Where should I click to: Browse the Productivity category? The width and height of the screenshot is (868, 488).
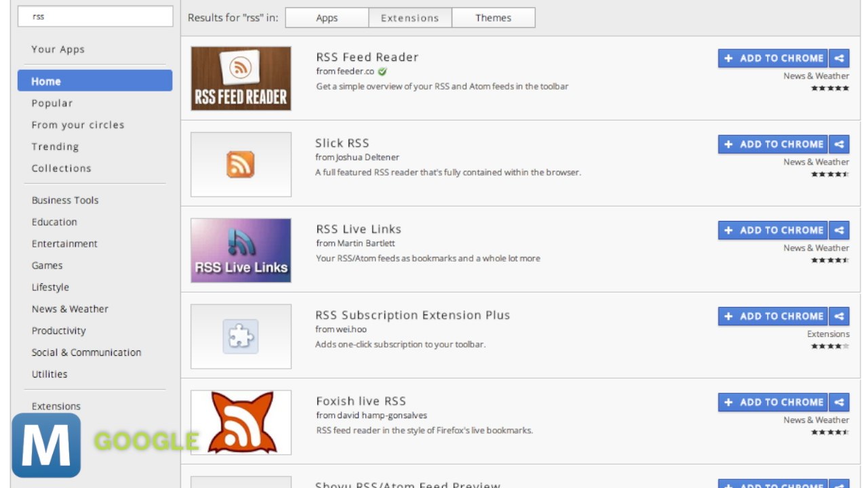pyautogui.click(x=58, y=331)
